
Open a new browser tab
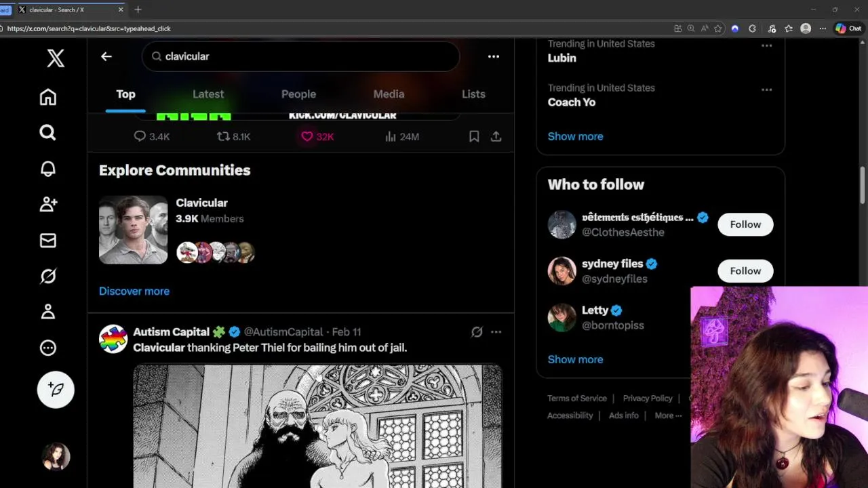138,9
